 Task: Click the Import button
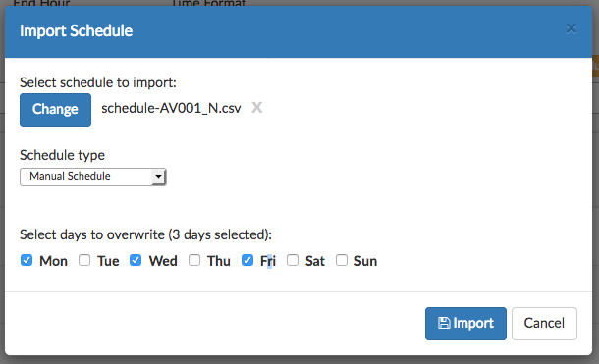tap(465, 324)
